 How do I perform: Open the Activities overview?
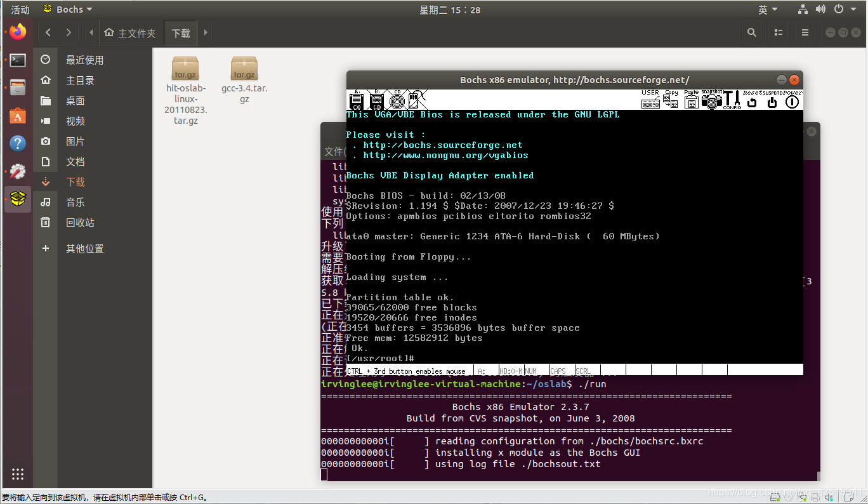pos(20,10)
